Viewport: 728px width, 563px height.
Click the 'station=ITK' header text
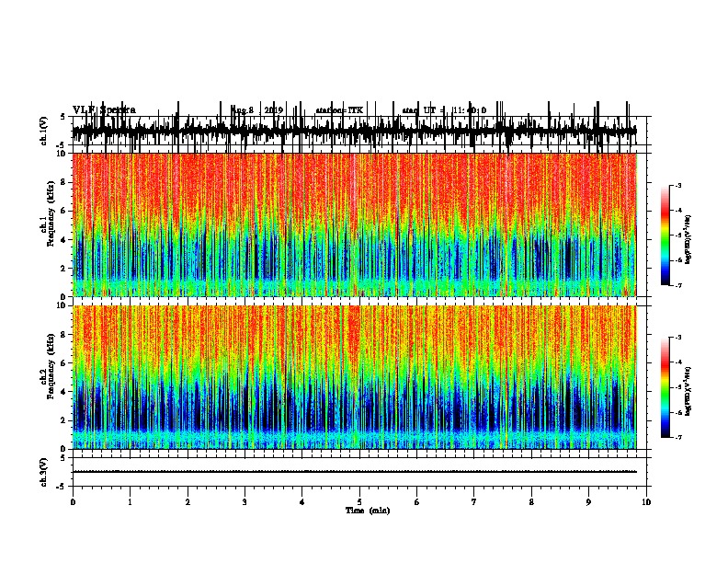click(x=339, y=110)
